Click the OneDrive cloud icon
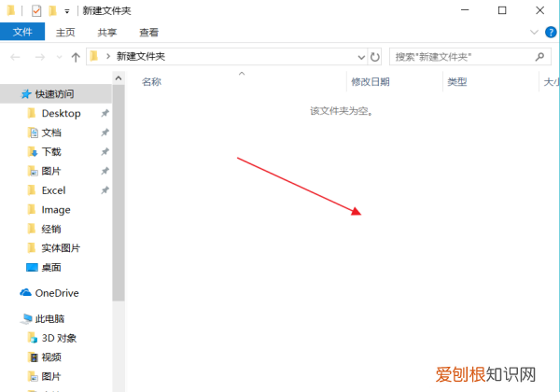This screenshot has height=392, width=560. (x=26, y=293)
